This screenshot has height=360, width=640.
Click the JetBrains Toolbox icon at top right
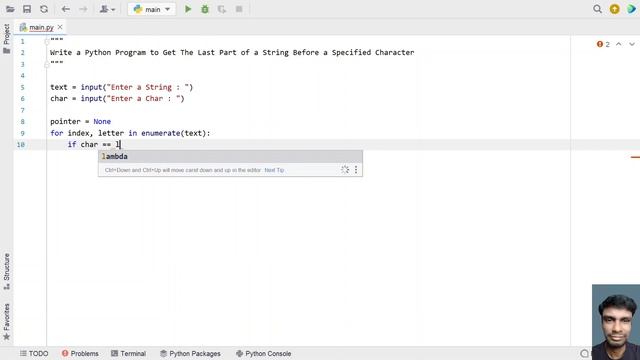point(632,9)
